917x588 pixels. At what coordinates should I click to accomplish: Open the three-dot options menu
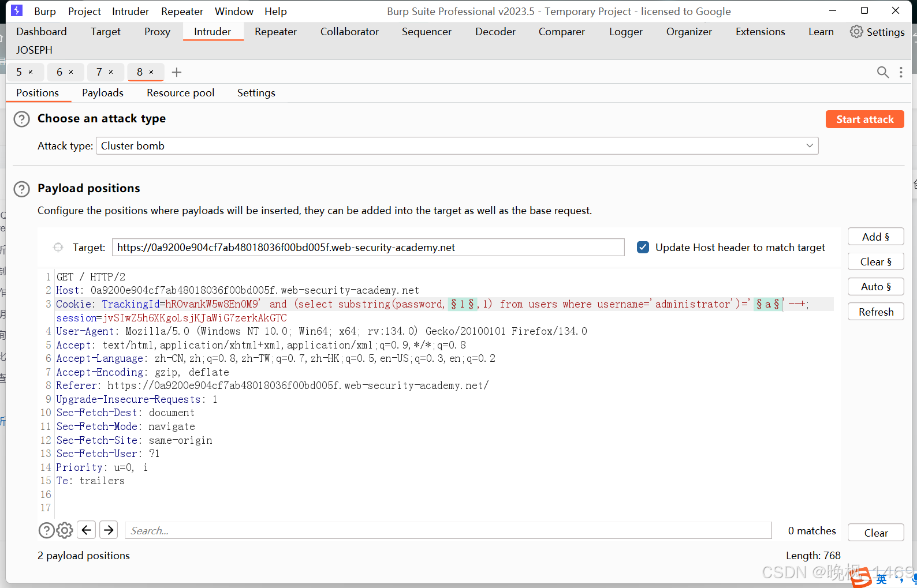(901, 72)
